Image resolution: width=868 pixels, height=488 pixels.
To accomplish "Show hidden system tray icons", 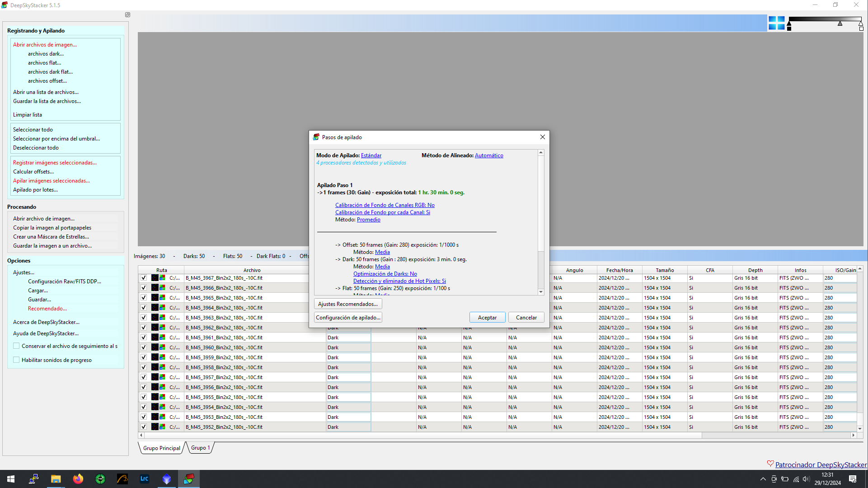I will pos(763,479).
